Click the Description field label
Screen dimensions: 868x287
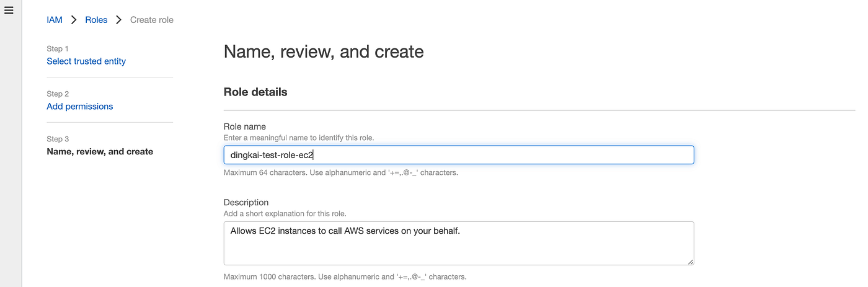click(x=246, y=202)
